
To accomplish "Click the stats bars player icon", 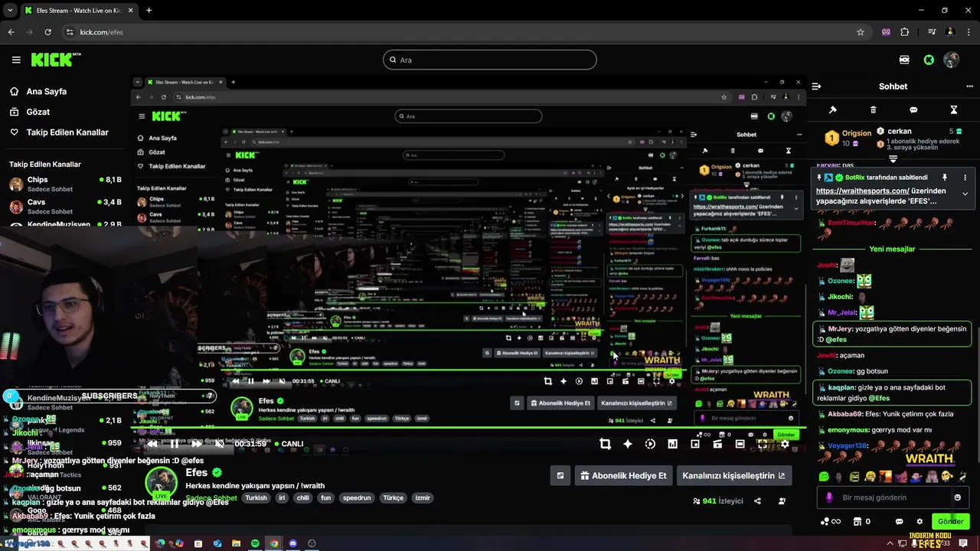I will click(x=672, y=444).
